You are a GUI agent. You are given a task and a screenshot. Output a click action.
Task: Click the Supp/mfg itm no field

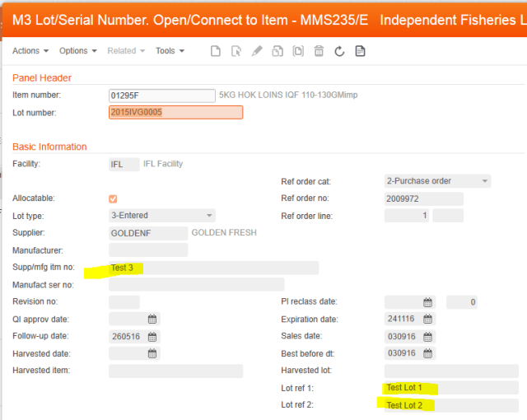[x=213, y=268]
